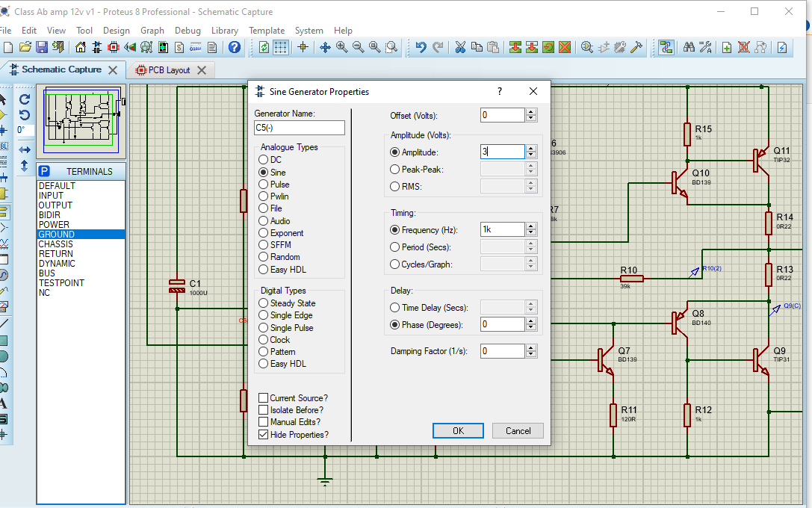
Task: Open search and tag binoculars icon
Action: (x=689, y=48)
